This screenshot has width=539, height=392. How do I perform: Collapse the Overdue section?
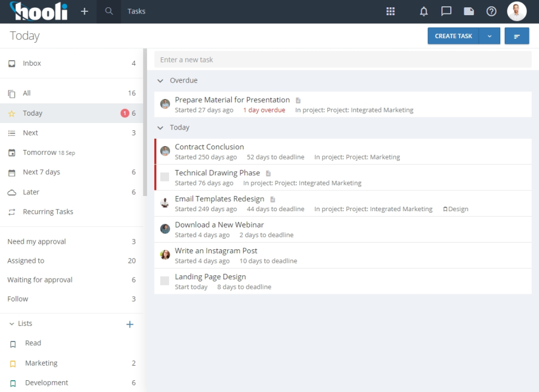tap(161, 80)
